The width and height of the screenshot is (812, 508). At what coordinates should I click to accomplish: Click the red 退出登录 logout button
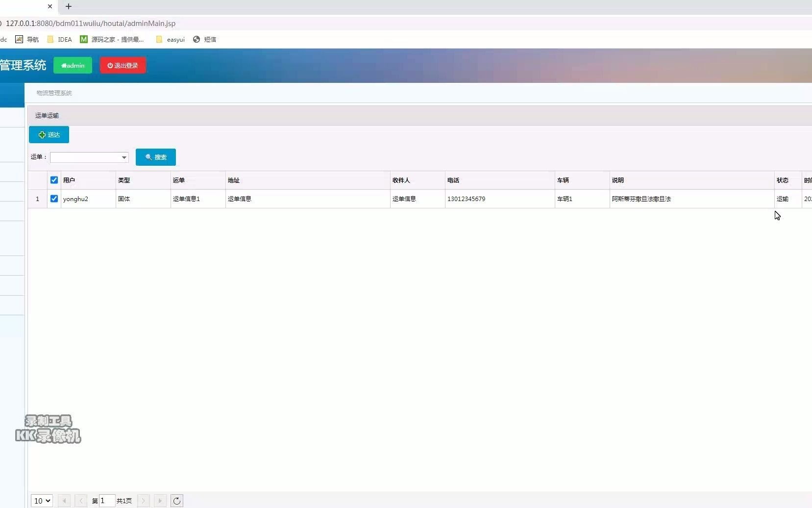coord(123,65)
